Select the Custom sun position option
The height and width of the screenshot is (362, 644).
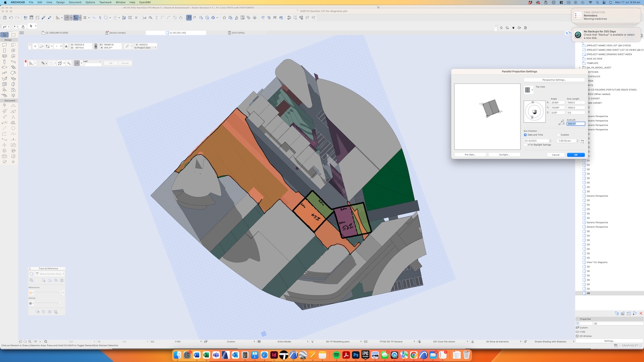click(559, 135)
